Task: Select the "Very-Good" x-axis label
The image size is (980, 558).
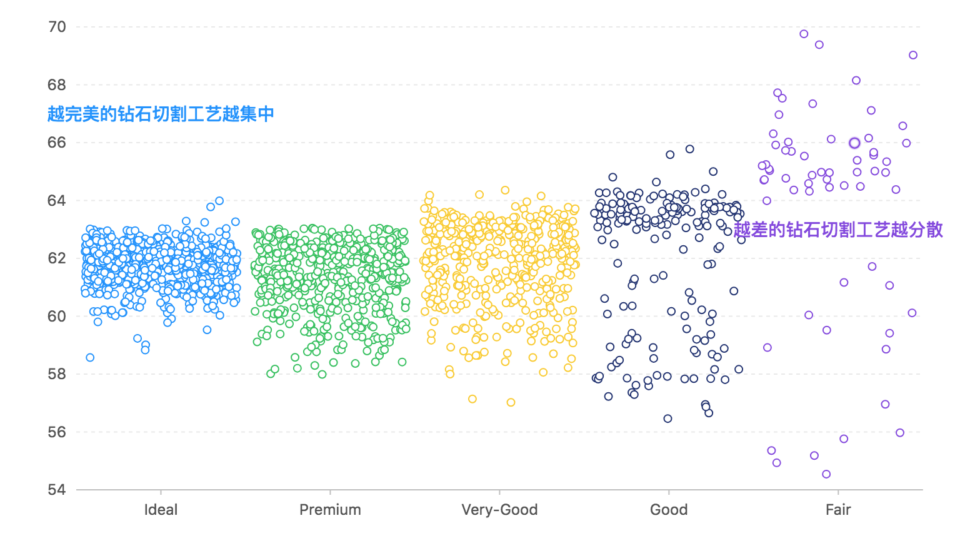Action: pyautogui.click(x=499, y=510)
